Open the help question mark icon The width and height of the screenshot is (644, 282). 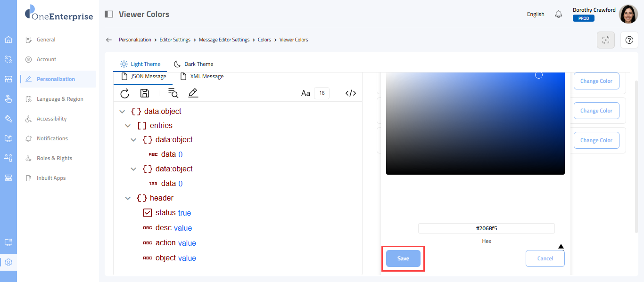point(629,40)
